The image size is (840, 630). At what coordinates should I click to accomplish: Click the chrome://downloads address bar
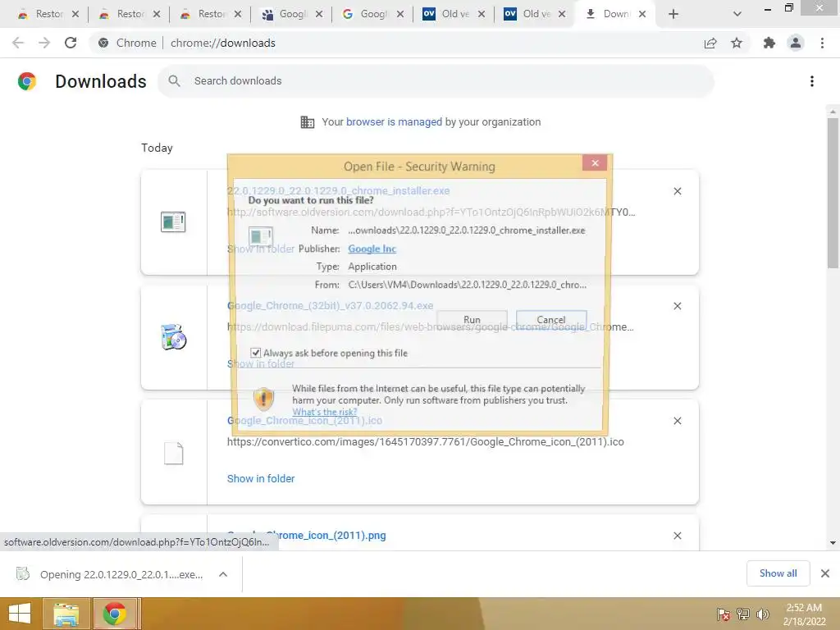tap(223, 43)
